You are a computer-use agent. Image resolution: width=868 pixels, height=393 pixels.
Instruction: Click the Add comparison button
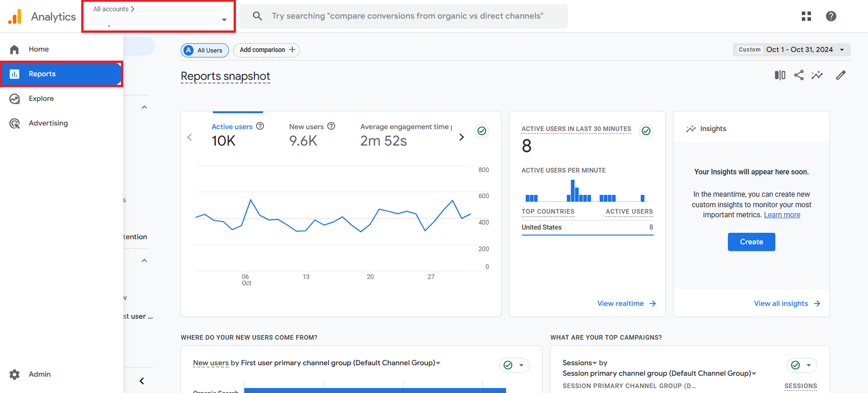[266, 50]
